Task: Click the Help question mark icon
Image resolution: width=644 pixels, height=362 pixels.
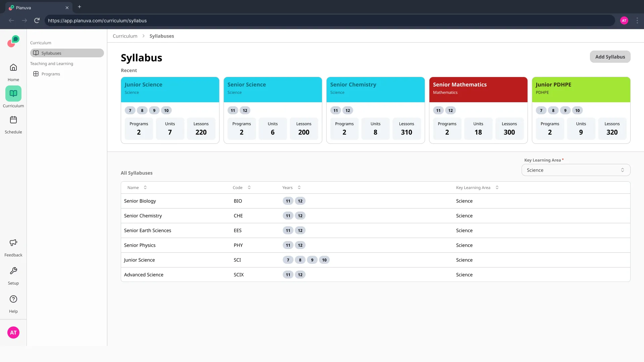Action: point(13,299)
